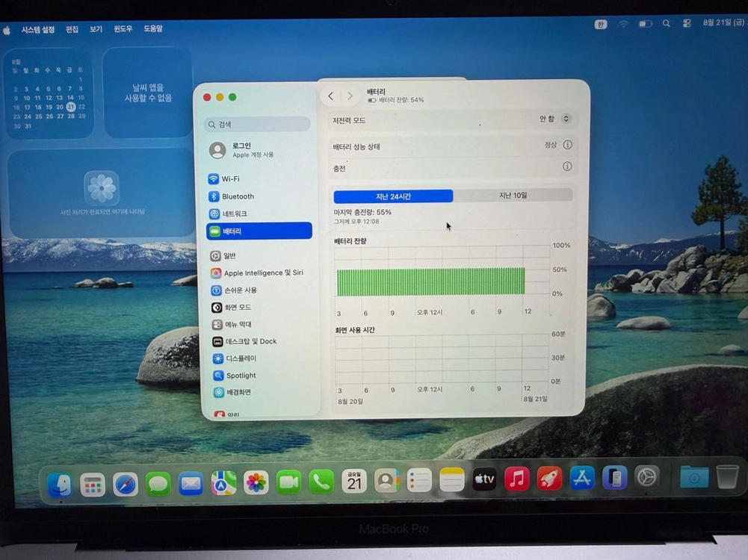Image resolution: width=748 pixels, height=560 pixels.
Task: Open the Apple menu
Action: [x=7, y=31]
